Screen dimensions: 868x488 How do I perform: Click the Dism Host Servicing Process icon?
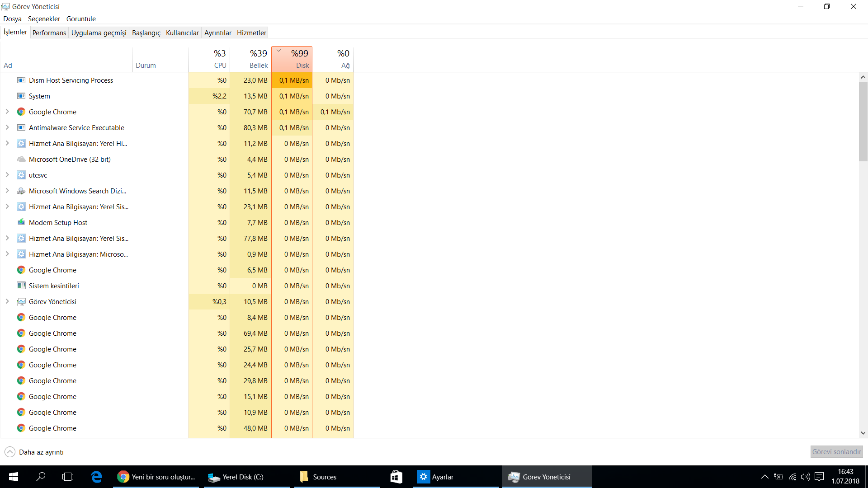[21, 80]
